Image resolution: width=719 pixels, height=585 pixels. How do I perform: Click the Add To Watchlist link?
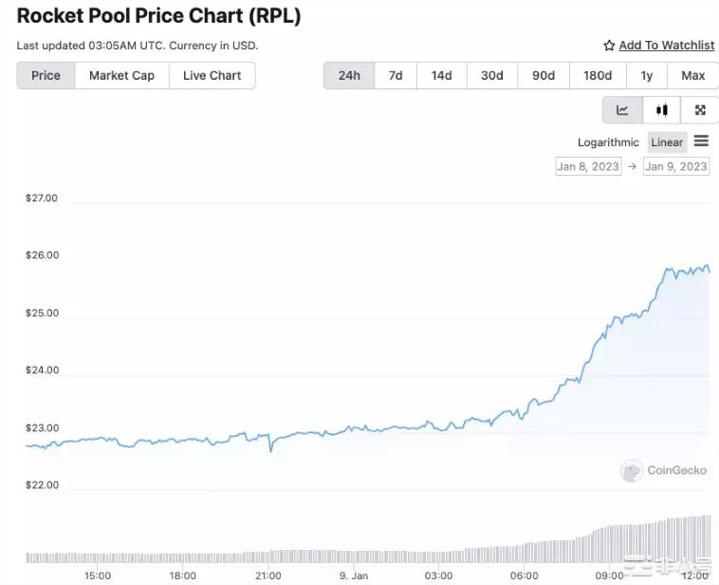666,46
